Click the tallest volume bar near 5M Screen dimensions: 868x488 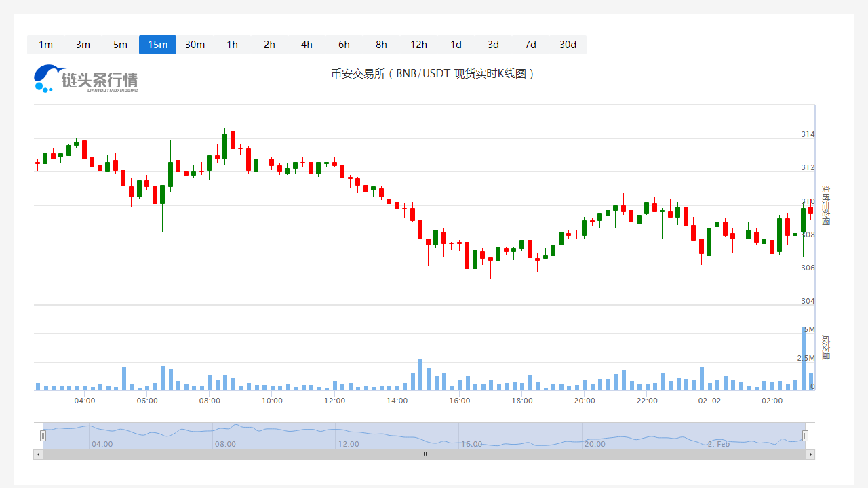(804, 359)
